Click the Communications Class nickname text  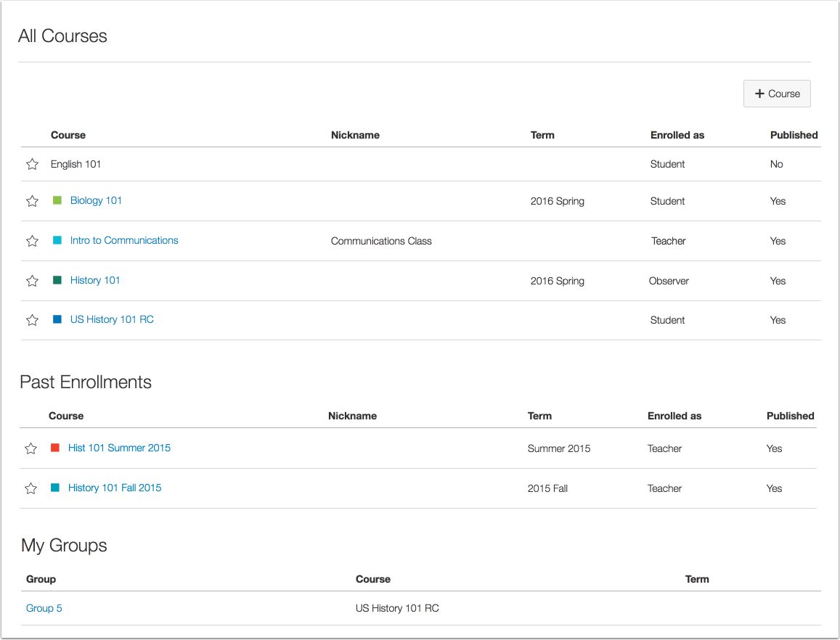pos(381,240)
